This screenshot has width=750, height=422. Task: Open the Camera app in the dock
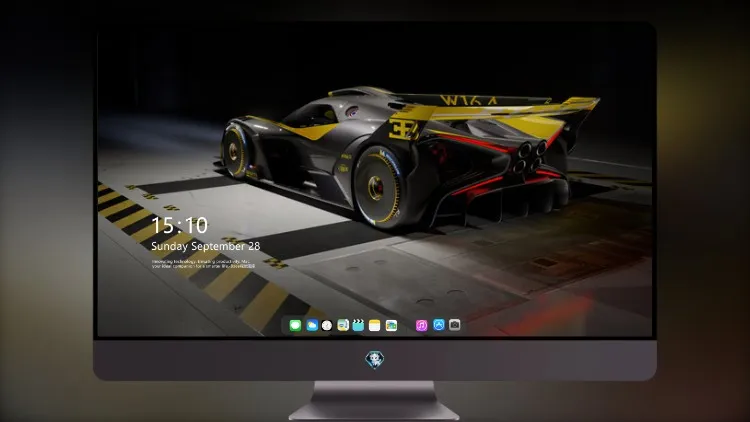pos(455,325)
